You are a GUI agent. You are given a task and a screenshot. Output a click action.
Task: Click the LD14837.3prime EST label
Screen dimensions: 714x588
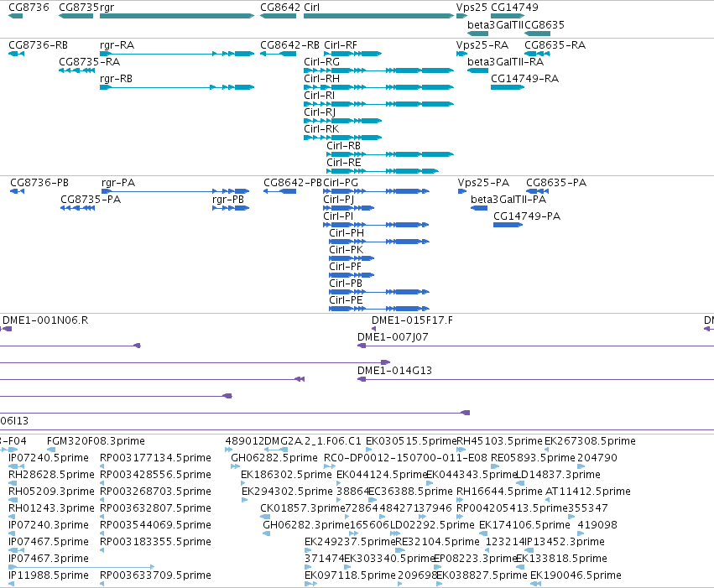tap(558, 475)
